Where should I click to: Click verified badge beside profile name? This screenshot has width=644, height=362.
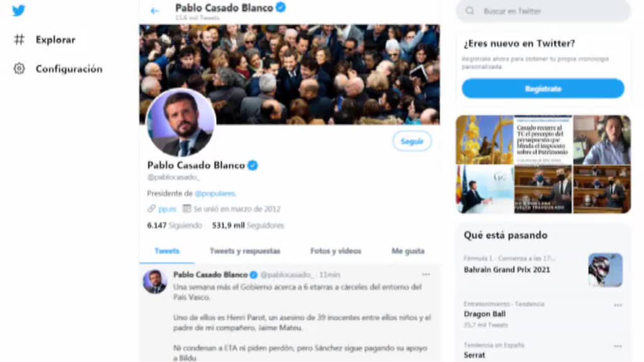pos(253,165)
